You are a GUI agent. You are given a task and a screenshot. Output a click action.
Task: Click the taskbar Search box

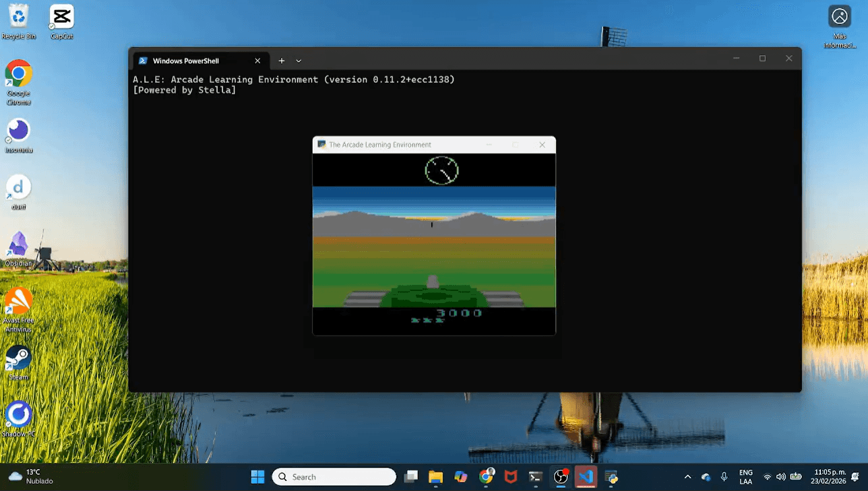pos(334,477)
